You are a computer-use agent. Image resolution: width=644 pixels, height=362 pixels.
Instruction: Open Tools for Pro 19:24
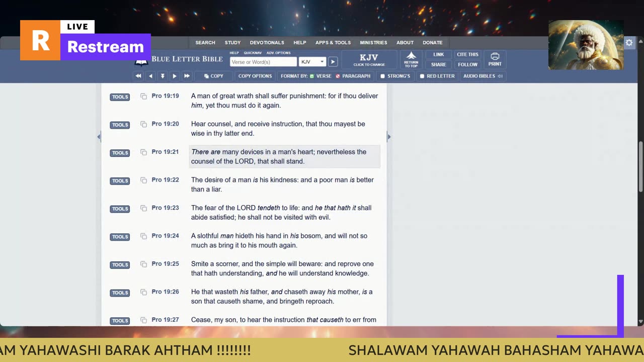(x=120, y=237)
